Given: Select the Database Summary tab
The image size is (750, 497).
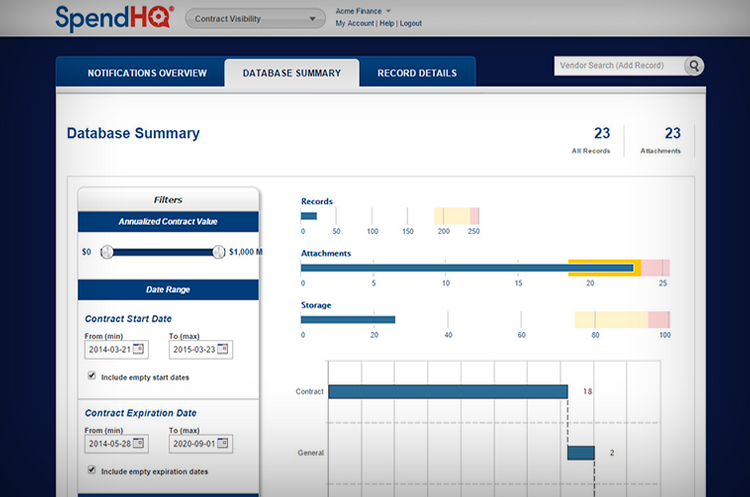Looking at the screenshot, I should 291,73.
